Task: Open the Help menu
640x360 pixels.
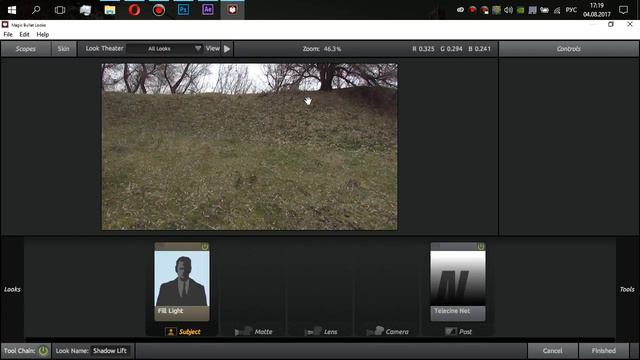Action: tap(42, 34)
